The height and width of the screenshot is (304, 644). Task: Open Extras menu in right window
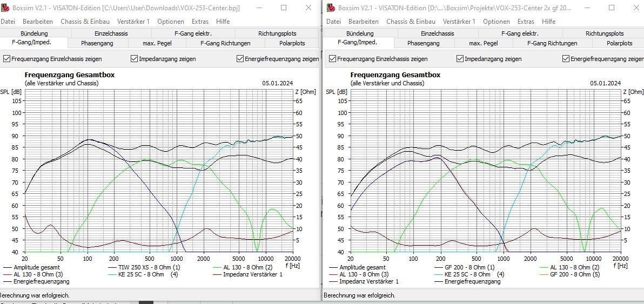[x=526, y=22]
